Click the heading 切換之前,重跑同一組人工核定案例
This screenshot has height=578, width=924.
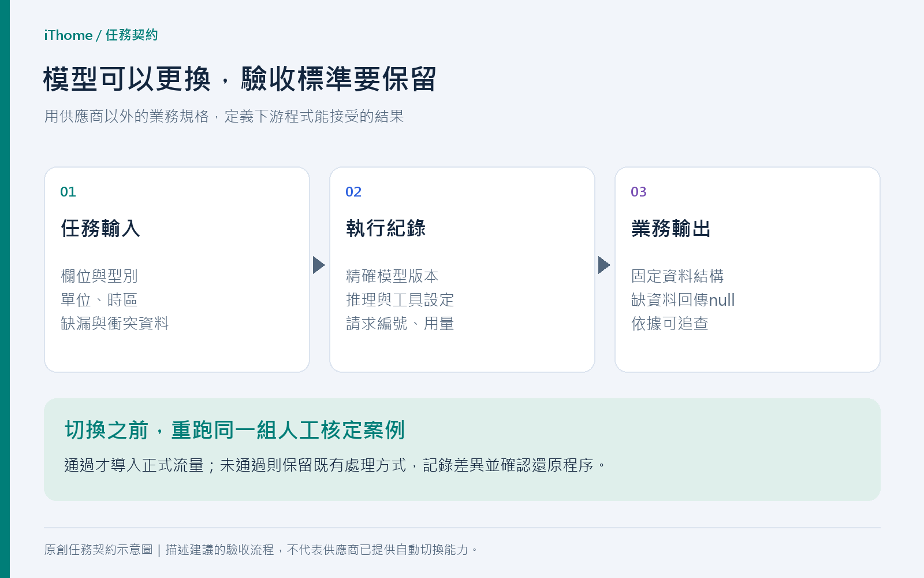click(235, 430)
